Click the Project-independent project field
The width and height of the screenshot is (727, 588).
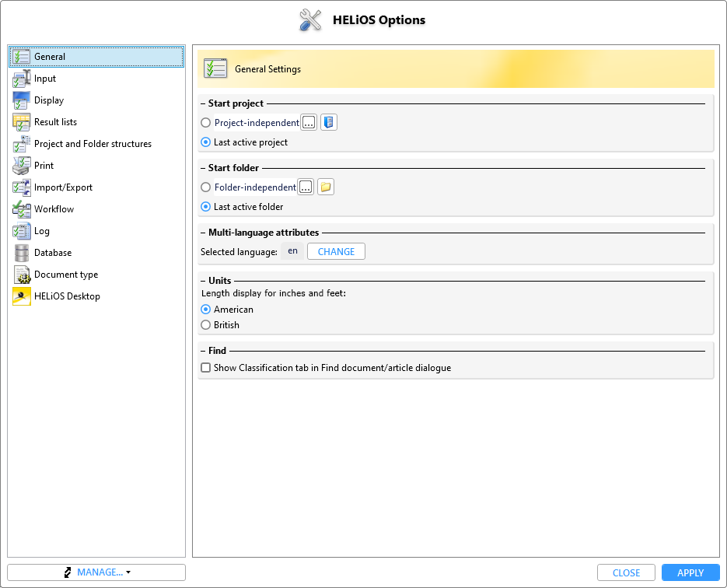coord(257,122)
